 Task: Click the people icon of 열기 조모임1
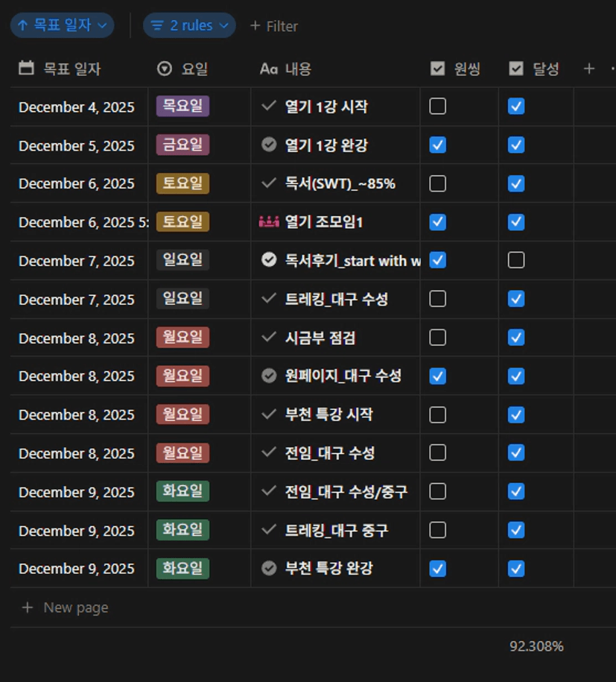268,221
